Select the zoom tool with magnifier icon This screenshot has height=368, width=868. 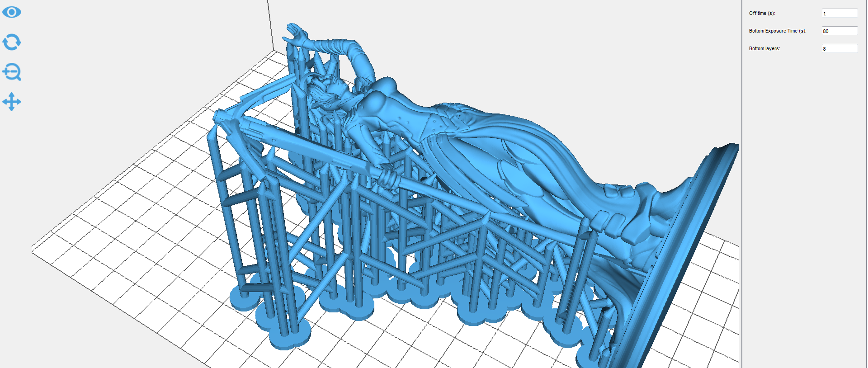click(x=12, y=72)
